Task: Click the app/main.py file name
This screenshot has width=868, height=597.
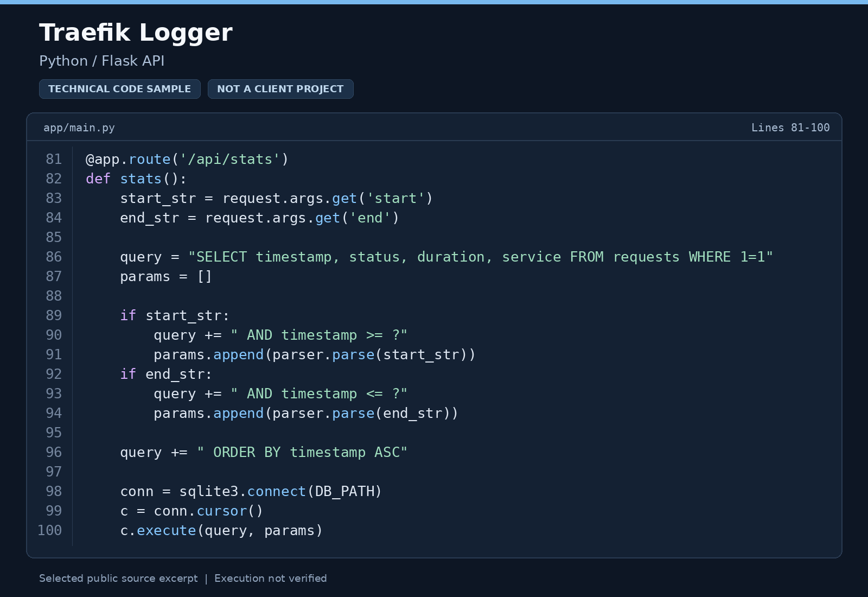Action: pos(79,128)
